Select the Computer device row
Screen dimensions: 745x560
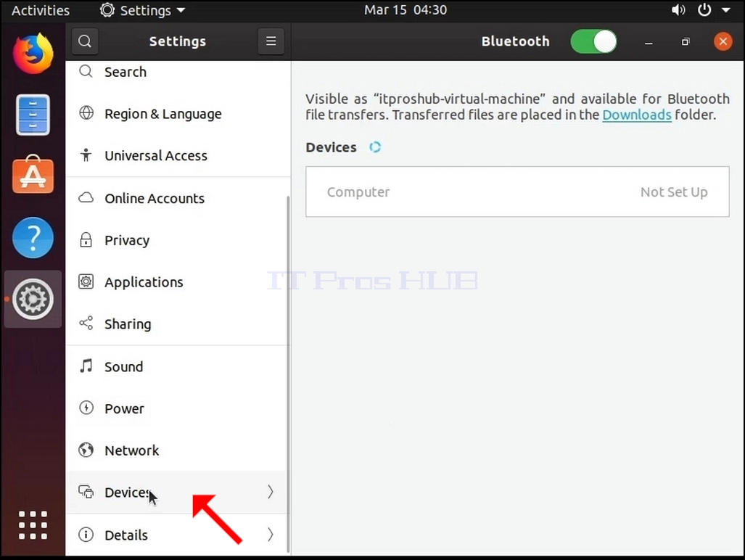coord(517,192)
